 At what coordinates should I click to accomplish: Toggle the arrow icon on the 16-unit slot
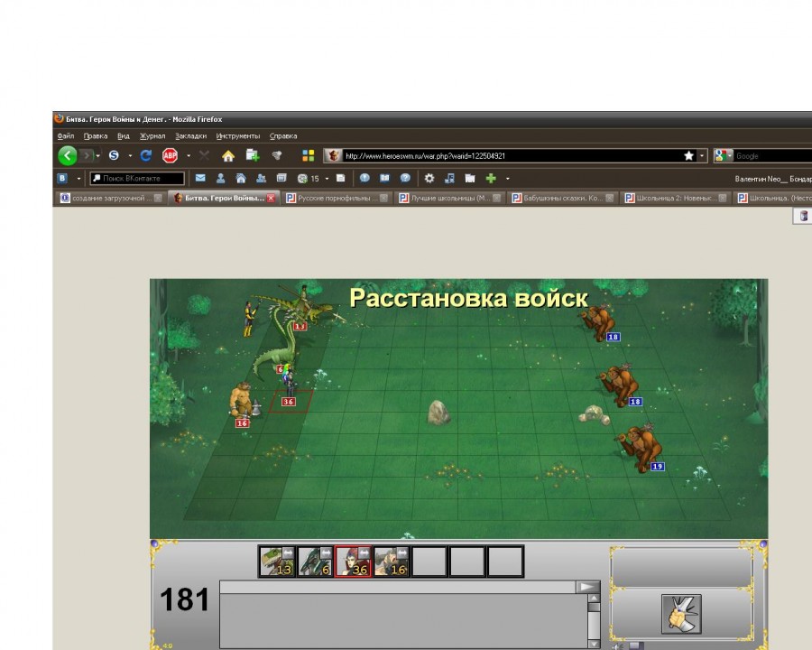[402, 553]
